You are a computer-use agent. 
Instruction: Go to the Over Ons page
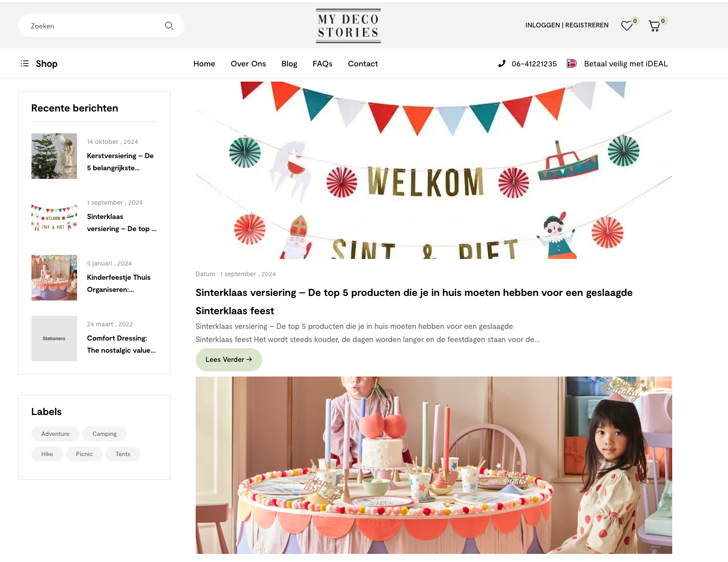(x=248, y=63)
